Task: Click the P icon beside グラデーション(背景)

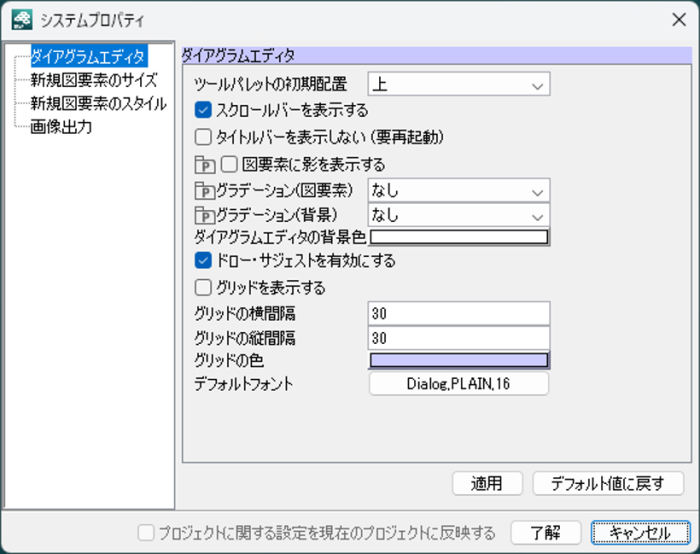Action: 204,214
